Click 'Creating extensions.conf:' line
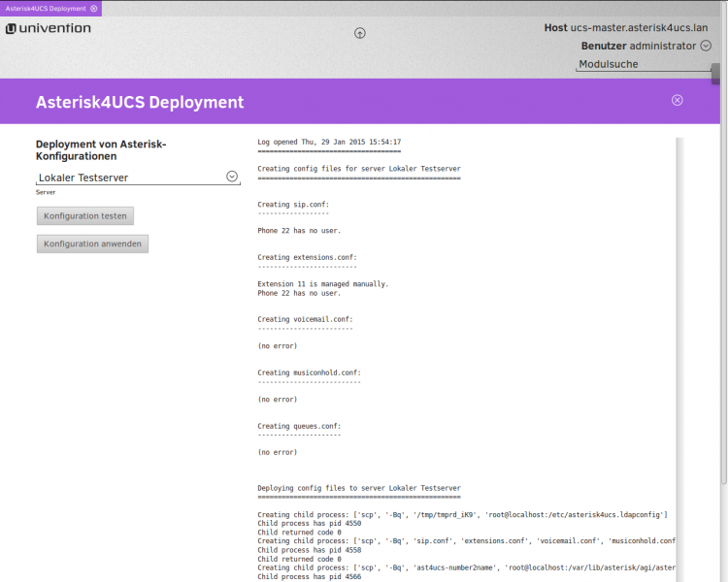728x582 pixels. click(308, 257)
